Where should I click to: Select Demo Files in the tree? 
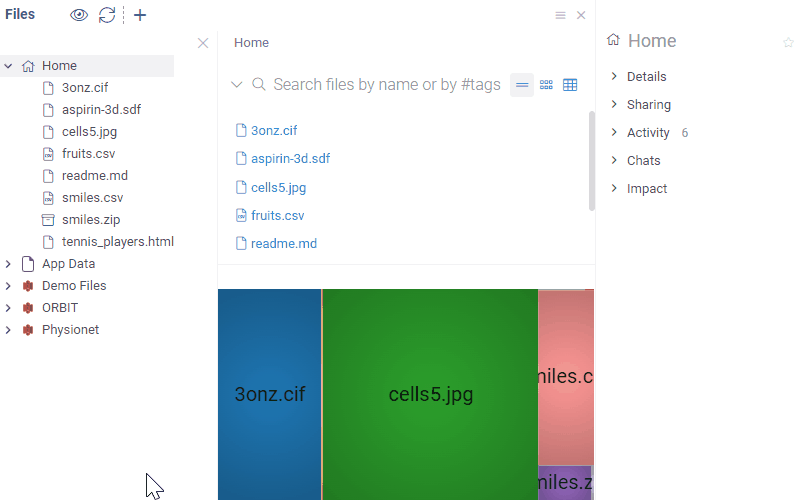(x=74, y=286)
